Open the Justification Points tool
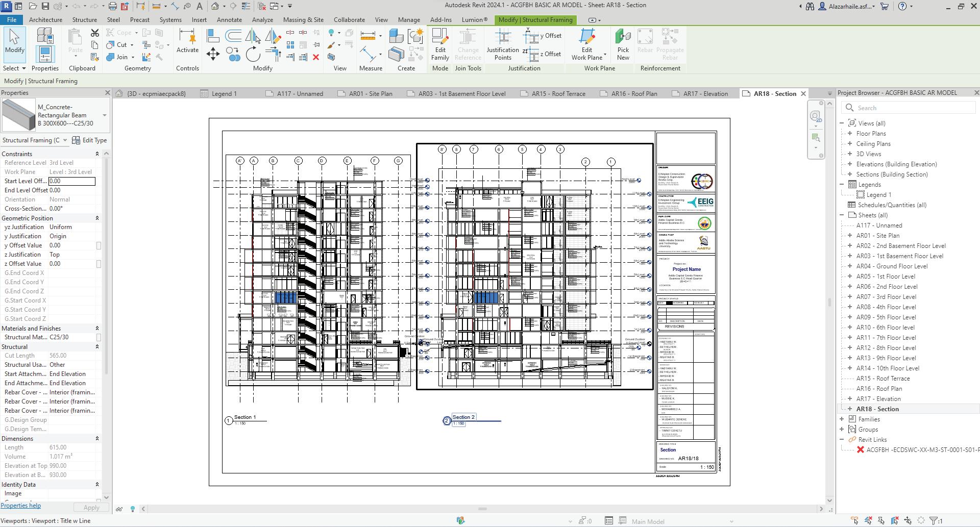 click(x=502, y=44)
